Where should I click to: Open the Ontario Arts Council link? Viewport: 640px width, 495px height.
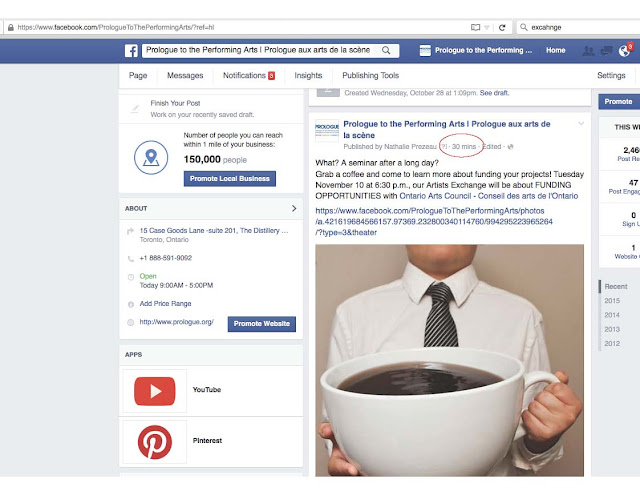(489, 196)
